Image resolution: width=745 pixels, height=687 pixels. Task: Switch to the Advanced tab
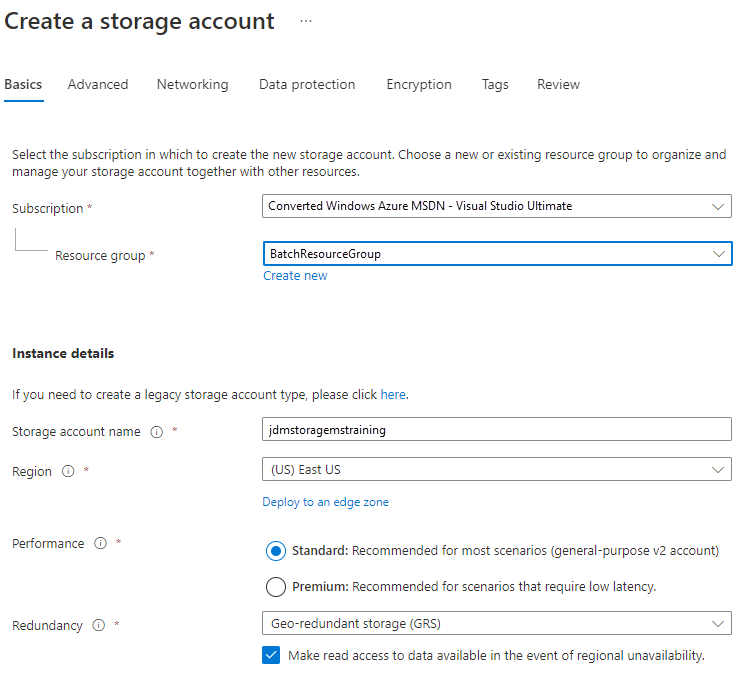coord(98,85)
